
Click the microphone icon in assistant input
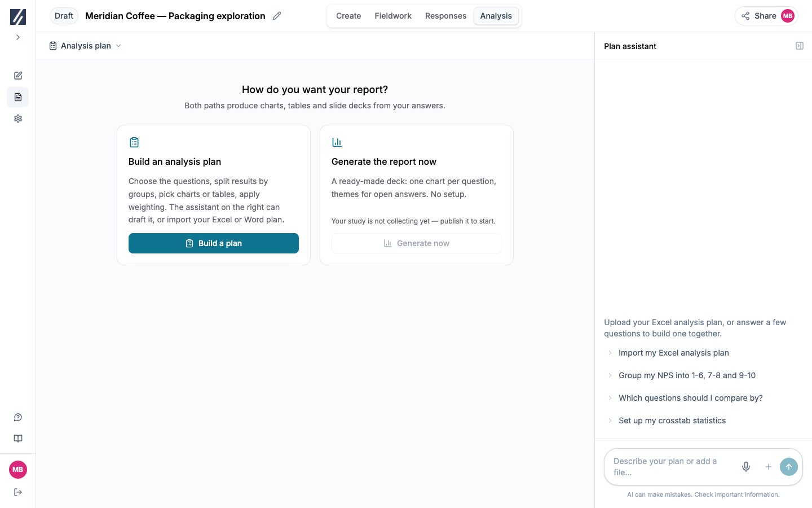[746, 467]
